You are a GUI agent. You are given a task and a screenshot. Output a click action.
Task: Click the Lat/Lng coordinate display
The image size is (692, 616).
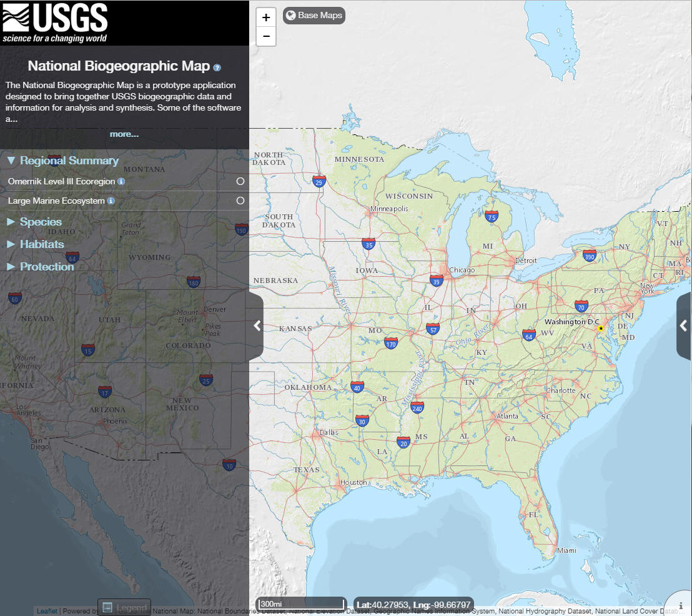pos(414,605)
